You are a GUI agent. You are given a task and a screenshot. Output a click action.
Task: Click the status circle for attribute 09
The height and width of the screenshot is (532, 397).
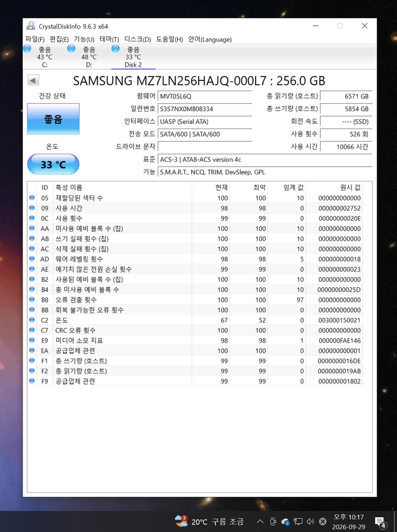click(32, 208)
